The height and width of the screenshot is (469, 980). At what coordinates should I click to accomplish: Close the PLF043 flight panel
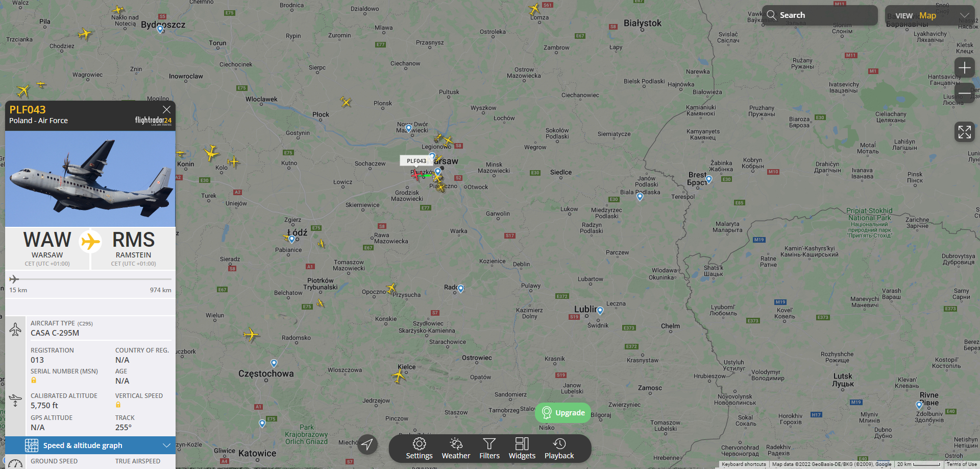pos(166,109)
